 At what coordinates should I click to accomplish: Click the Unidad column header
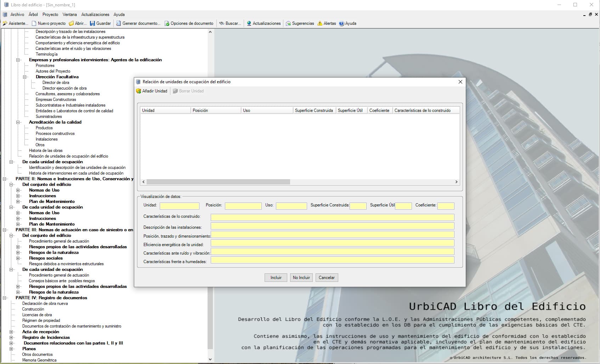pyautogui.click(x=165, y=110)
